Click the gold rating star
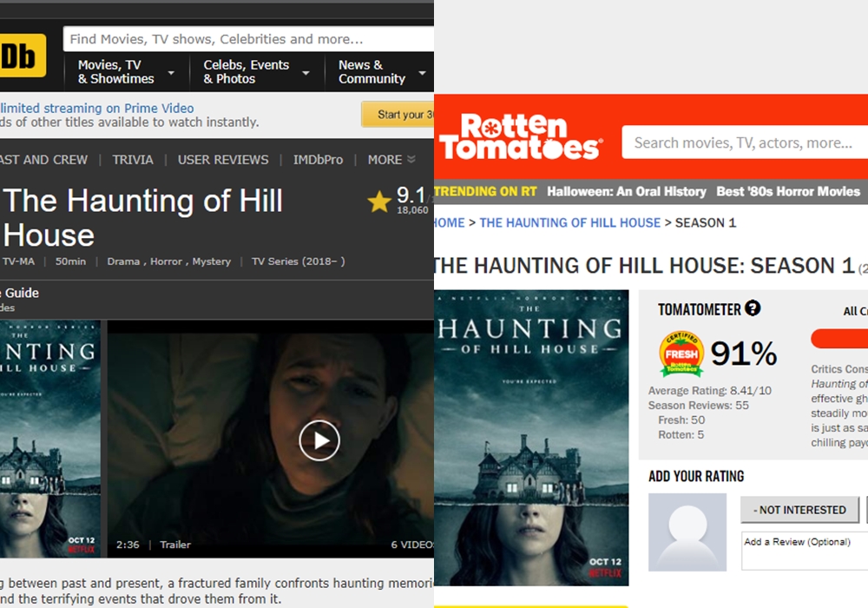The width and height of the screenshot is (868, 608). 379,202
